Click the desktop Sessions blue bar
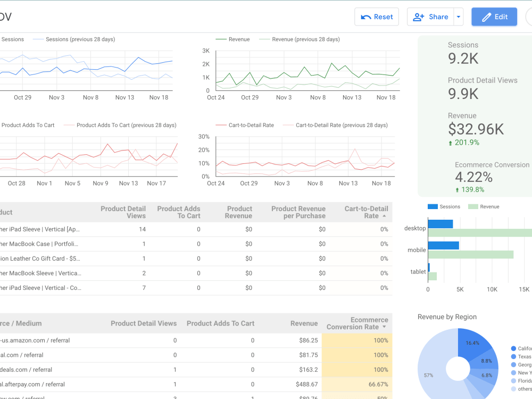This screenshot has width=532, height=399. [x=440, y=224]
